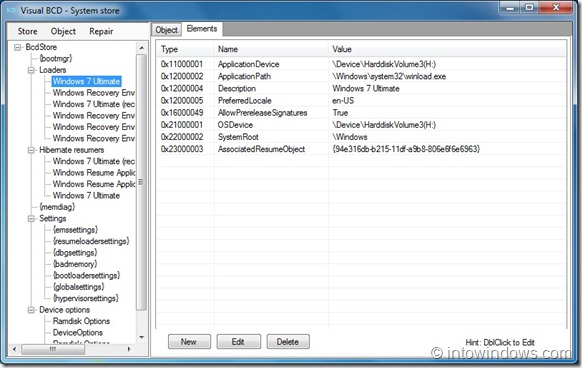
Task: Select {bootloadersettings} entry
Action: coord(86,276)
